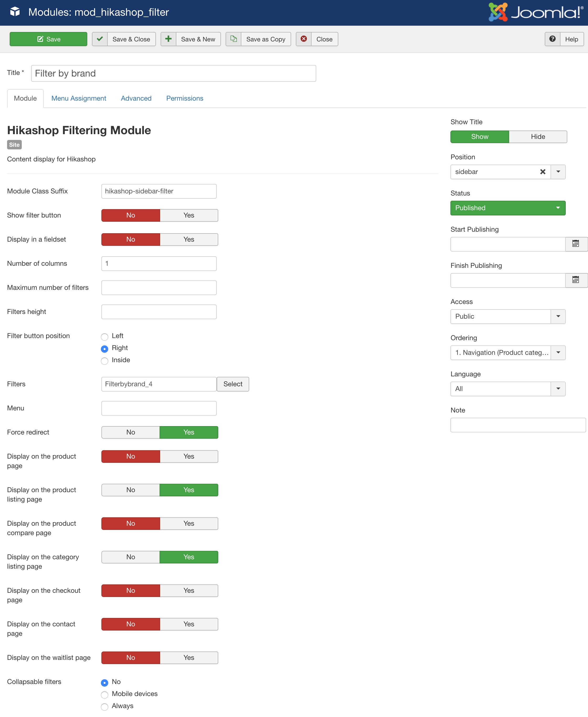Open the Finish Publishing calendar picker
The image size is (588, 717).
point(575,280)
